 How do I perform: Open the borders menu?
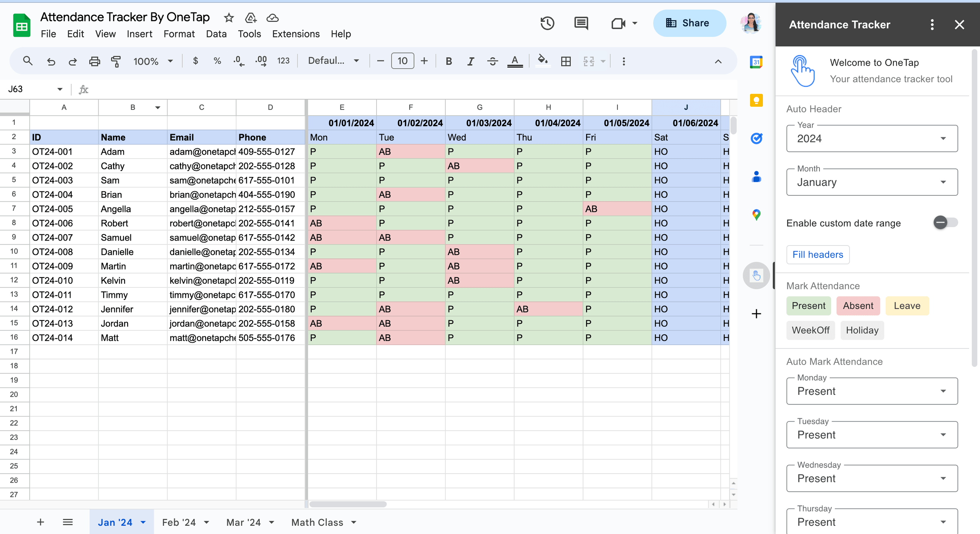pyautogui.click(x=566, y=61)
